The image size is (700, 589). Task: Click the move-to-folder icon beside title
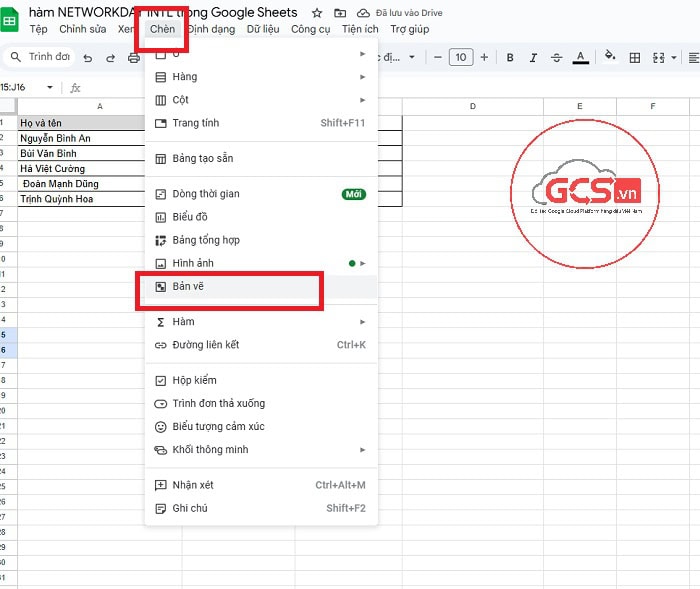(x=340, y=13)
